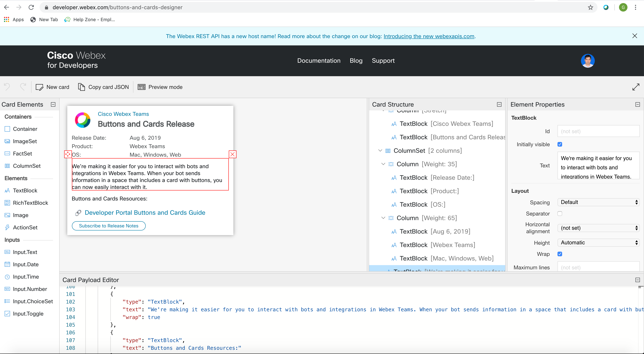
Task: Select the Input.Text element
Action: pos(21,252)
